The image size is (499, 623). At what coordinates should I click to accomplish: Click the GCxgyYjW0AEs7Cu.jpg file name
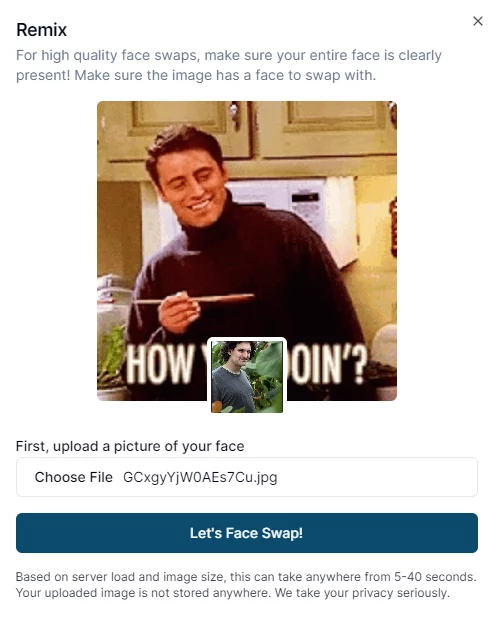click(200, 477)
